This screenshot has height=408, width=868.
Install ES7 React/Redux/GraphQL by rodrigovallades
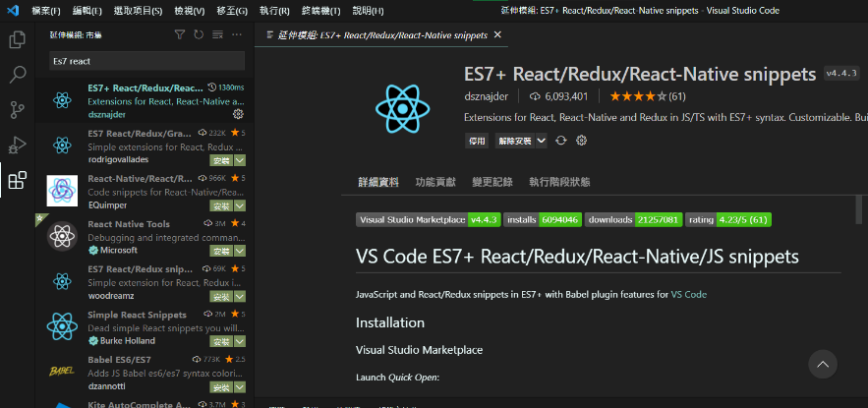pyautogui.click(x=221, y=160)
